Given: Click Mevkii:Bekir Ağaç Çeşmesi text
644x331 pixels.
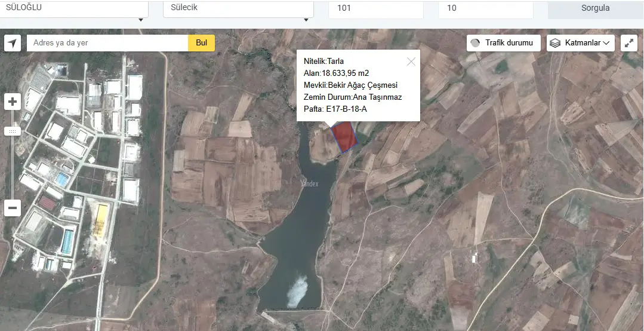Looking at the screenshot, I should tap(351, 85).
